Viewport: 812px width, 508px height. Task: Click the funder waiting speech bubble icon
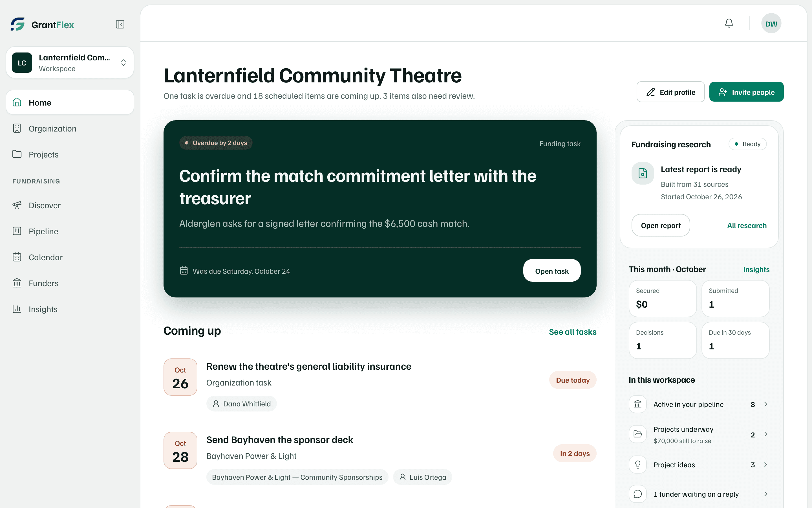click(x=637, y=494)
